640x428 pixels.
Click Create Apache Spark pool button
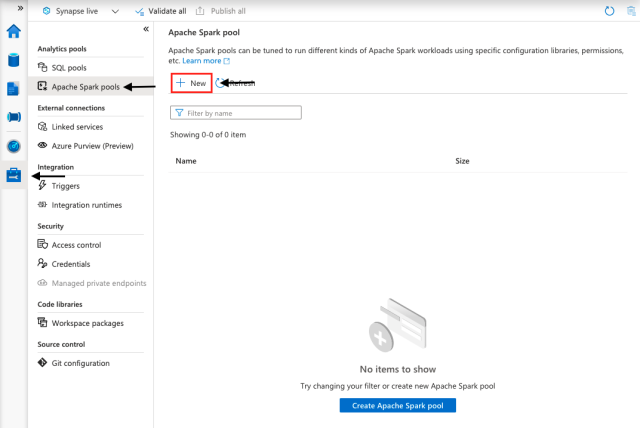coord(398,406)
